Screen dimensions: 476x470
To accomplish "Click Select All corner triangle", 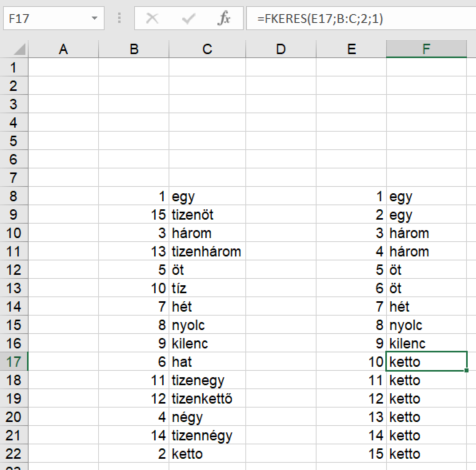I will (x=20, y=49).
